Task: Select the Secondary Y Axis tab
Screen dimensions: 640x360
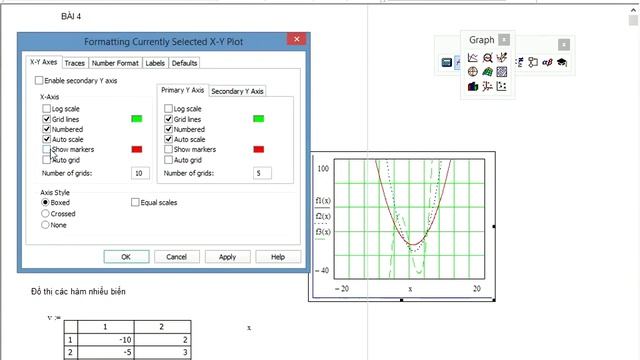Action: (x=238, y=91)
